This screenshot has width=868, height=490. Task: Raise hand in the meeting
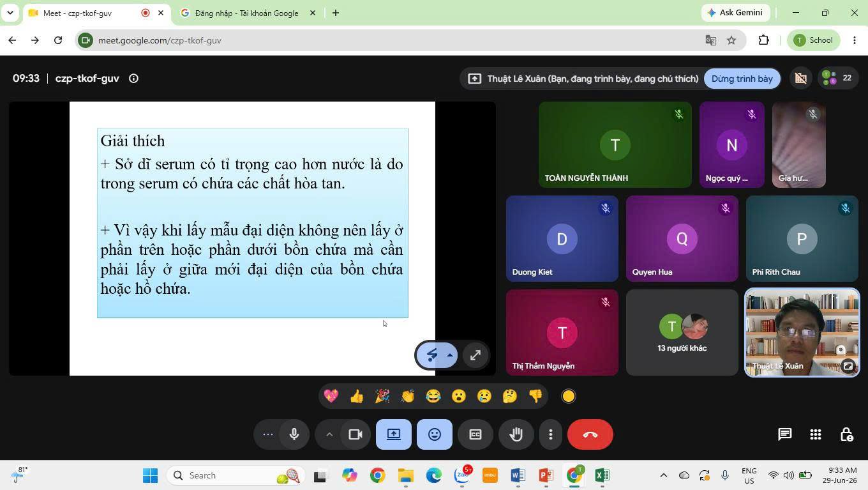(x=516, y=434)
